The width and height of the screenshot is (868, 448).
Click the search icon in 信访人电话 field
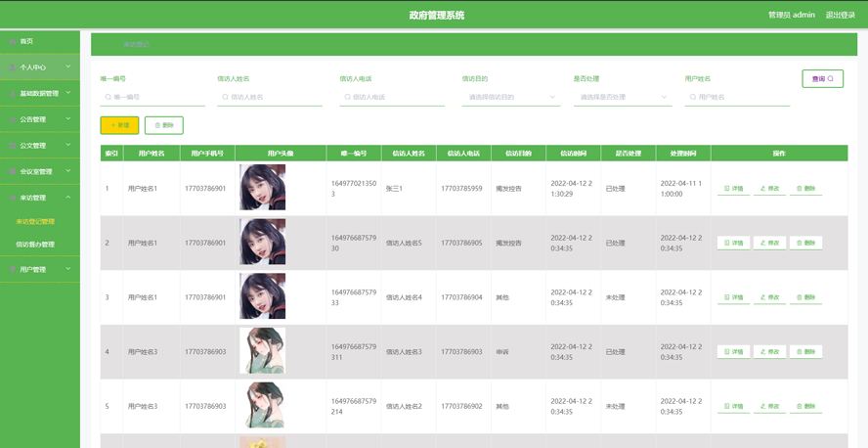pyautogui.click(x=348, y=97)
